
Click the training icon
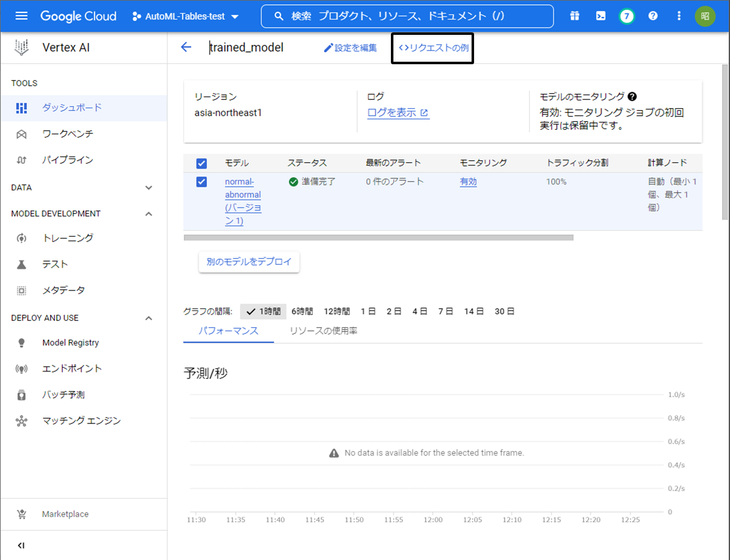tap(21, 238)
